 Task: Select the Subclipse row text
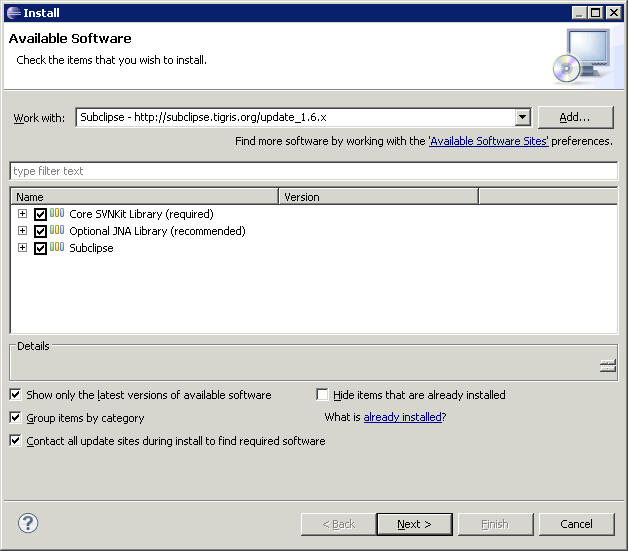coord(91,248)
